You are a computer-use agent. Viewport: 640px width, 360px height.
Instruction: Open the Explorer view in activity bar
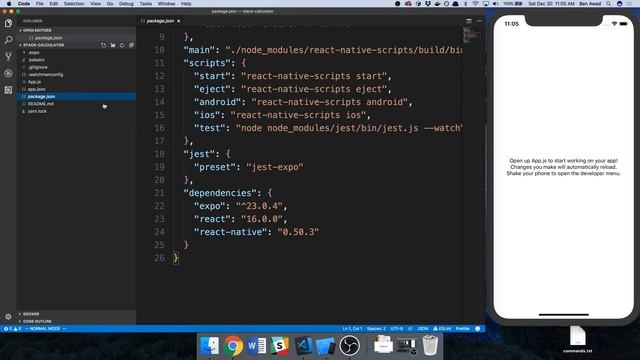(8, 23)
